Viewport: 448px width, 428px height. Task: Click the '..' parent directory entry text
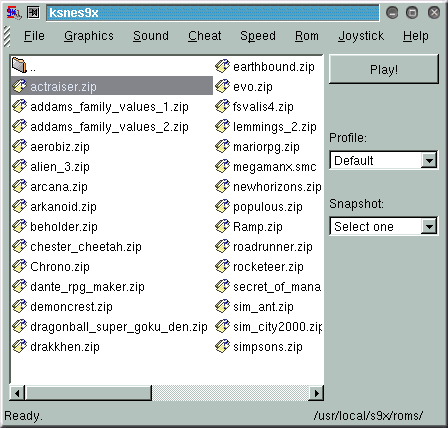tap(33, 68)
